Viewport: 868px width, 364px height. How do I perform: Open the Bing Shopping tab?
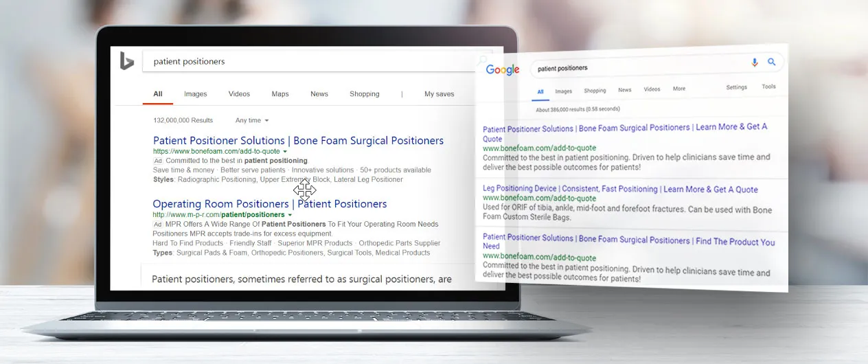365,94
